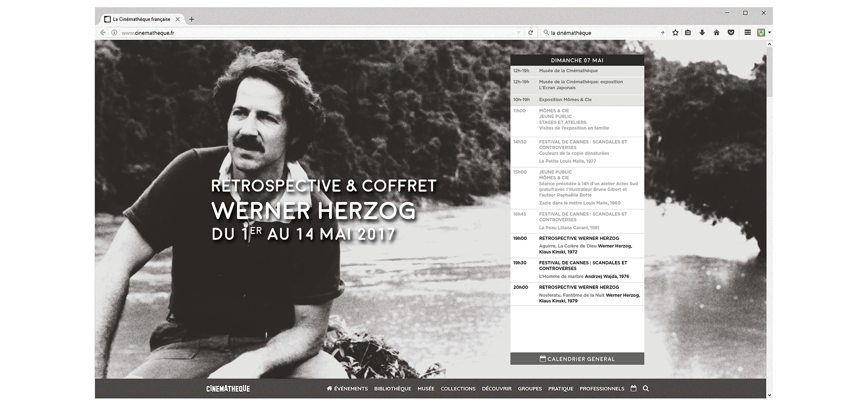
Task: Open the Professionnels menu item
Action: coord(602,388)
